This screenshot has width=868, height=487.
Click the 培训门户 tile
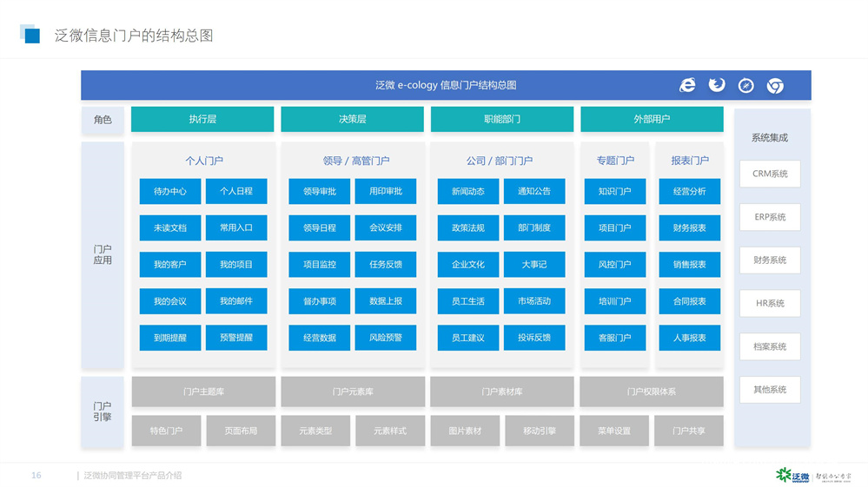pos(615,301)
